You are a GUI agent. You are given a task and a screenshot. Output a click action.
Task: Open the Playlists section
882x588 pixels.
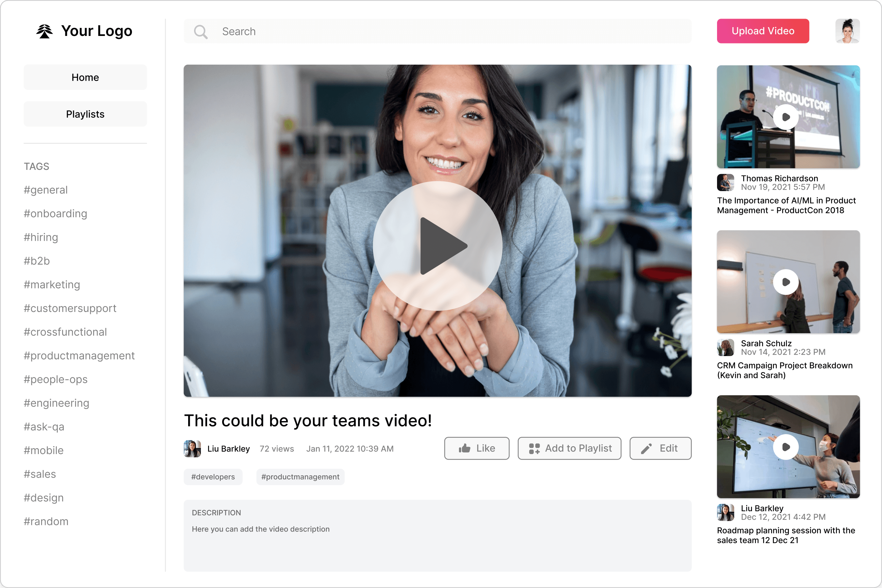(x=85, y=114)
